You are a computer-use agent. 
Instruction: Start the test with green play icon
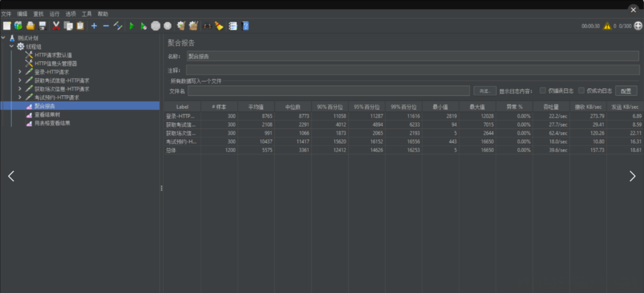click(x=132, y=26)
